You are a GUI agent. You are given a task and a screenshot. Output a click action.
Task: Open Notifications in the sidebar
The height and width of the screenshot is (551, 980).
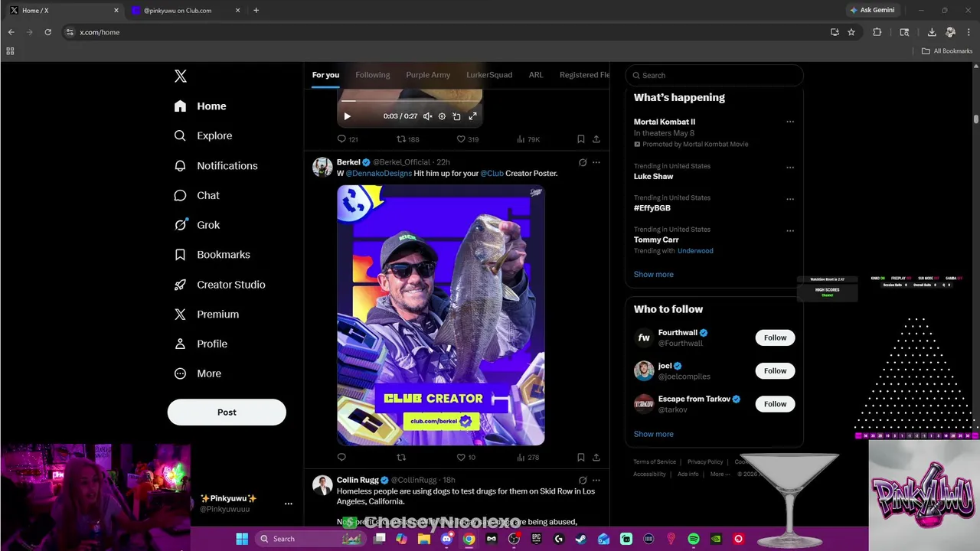tap(216, 165)
